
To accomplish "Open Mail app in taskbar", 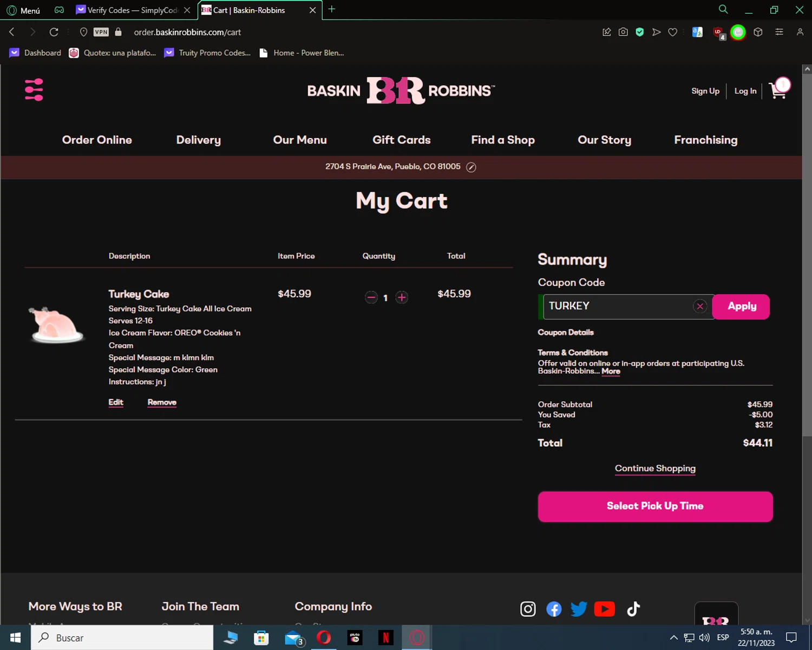I will [294, 638].
